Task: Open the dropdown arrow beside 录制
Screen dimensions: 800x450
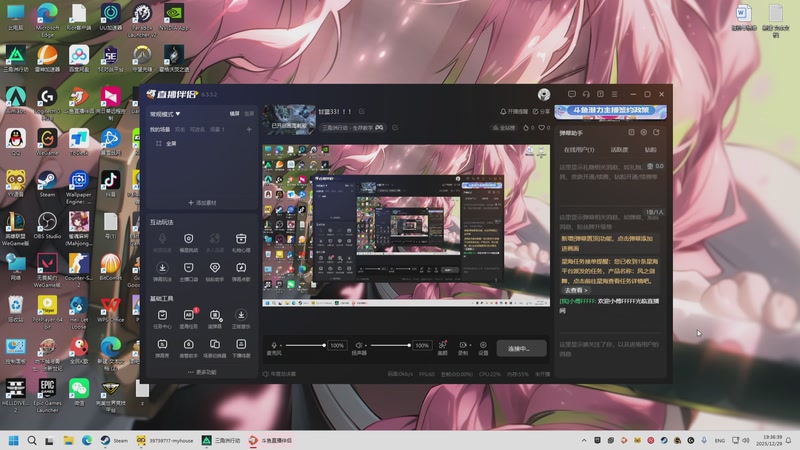Action: tap(470, 345)
